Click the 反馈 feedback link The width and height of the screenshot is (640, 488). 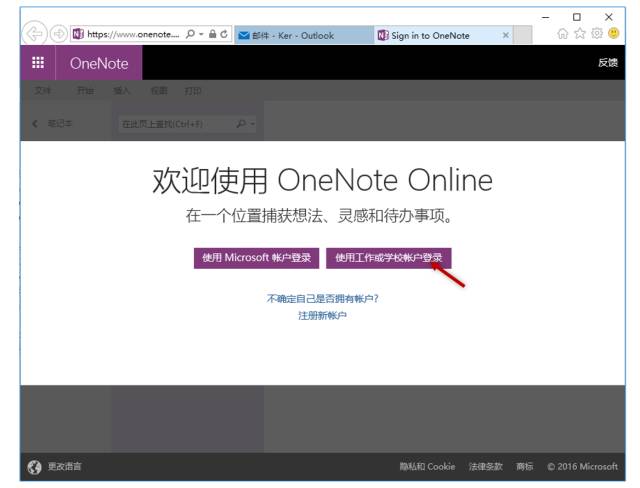click(x=608, y=62)
